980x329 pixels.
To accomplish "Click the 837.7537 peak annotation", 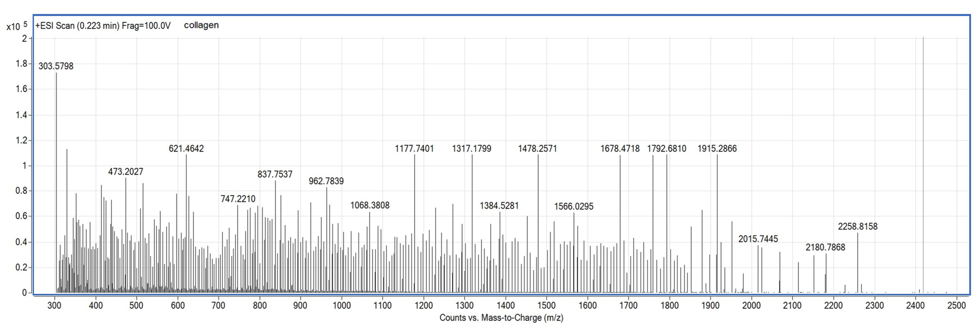I will pos(275,175).
